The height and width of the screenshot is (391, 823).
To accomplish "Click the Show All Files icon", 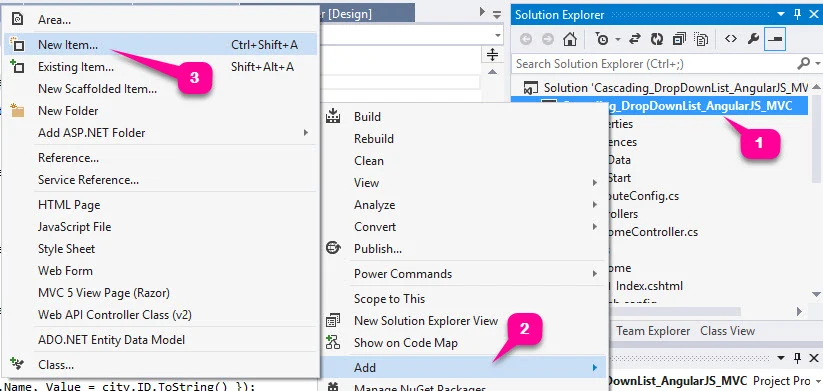I will tap(701, 39).
